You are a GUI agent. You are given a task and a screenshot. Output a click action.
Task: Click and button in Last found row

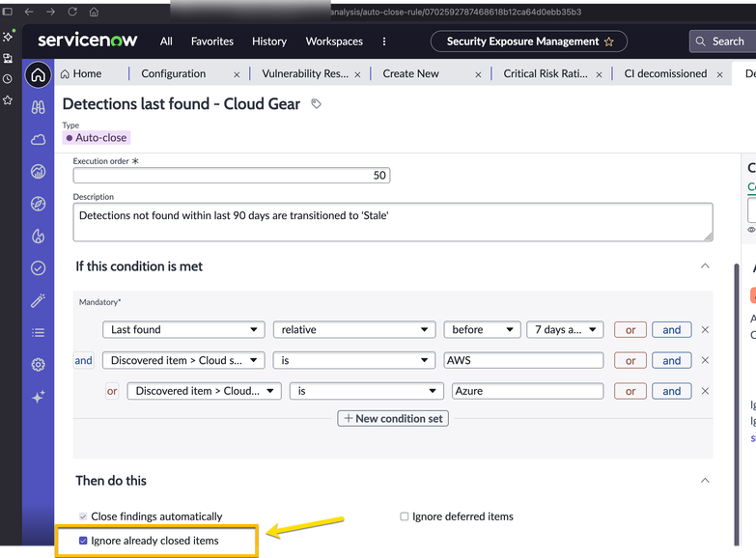click(x=672, y=330)
